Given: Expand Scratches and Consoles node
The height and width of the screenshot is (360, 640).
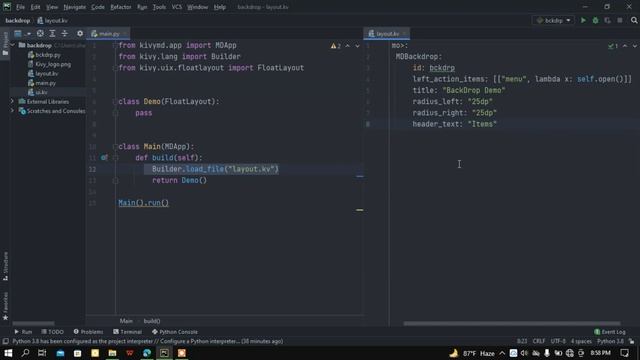Looking at the screenshot, I should click(x=12, y=111).
